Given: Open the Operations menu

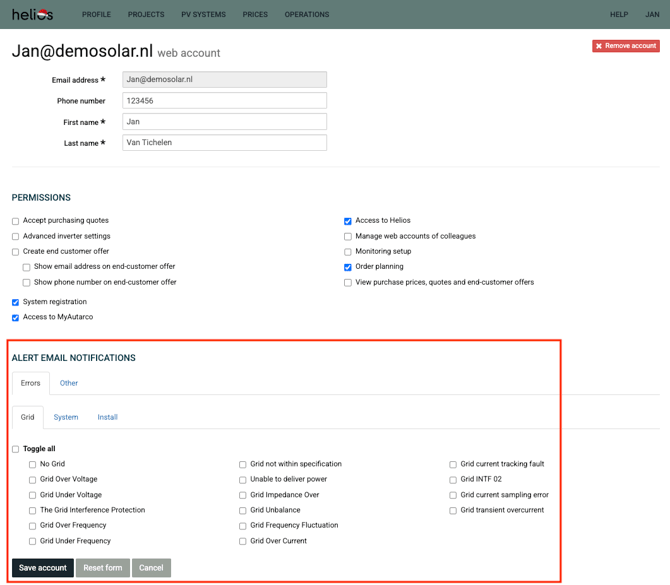Looking at the screenshot, I should (x=307, y=15).
